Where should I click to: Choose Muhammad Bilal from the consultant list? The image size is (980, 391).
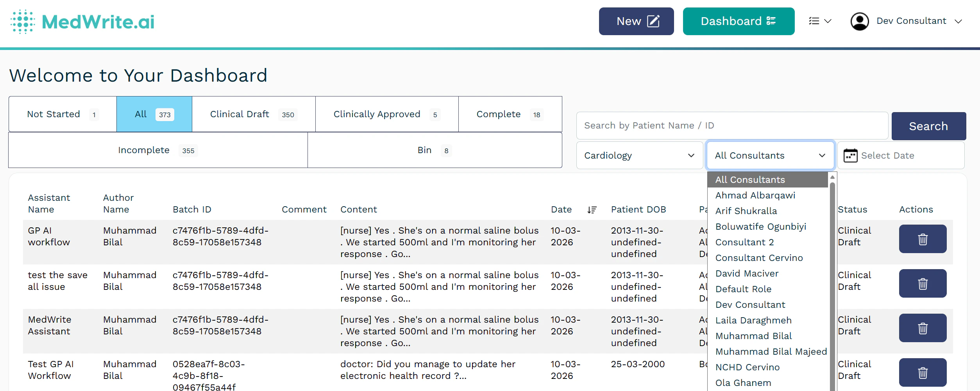click(753, 336)
